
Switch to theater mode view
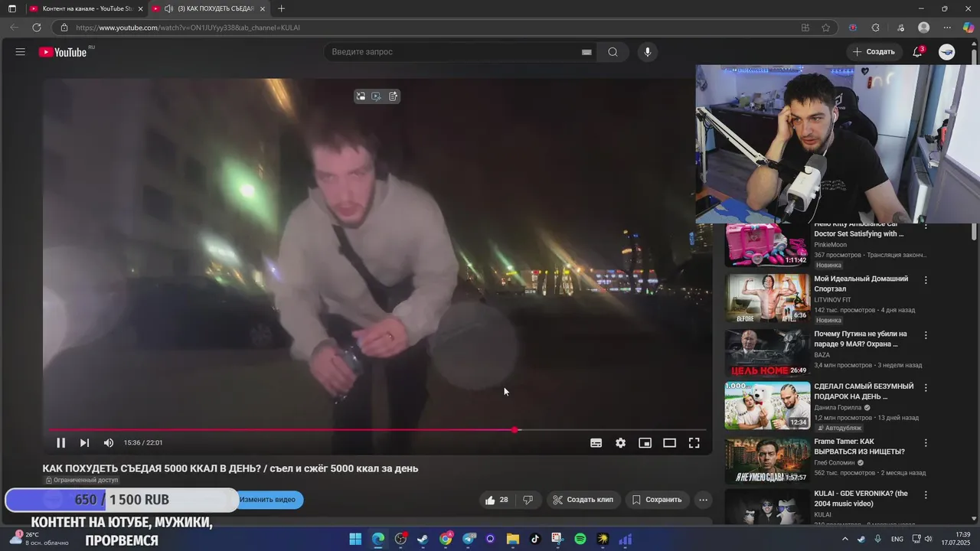pyautogui.click(x=669, y=442)
